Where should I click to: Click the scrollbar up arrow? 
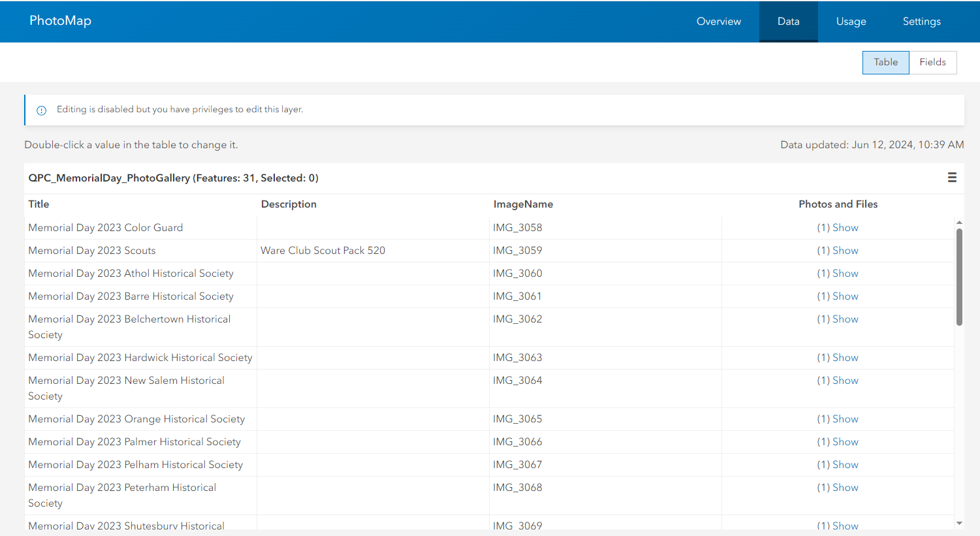click(959, 222)
